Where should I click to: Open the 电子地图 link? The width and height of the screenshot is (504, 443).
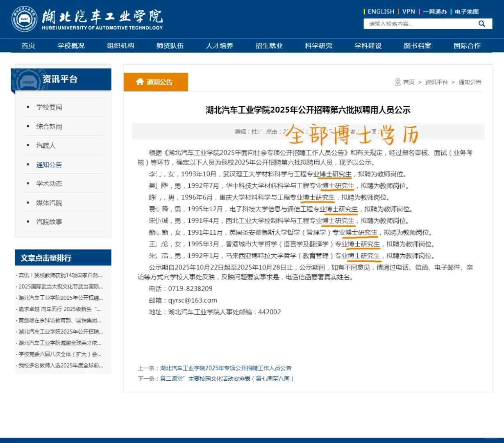pyautogui.click(x=466, y=11)
